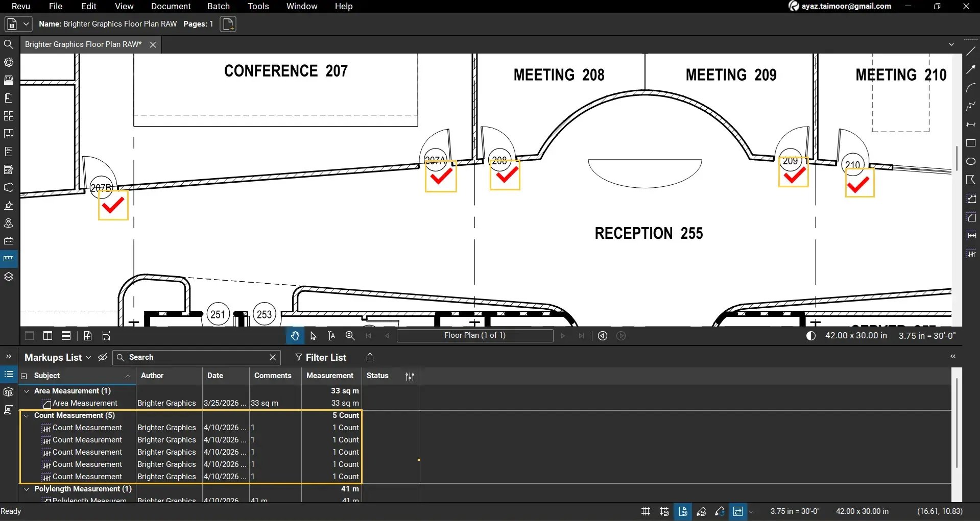The height and width of the screenshot is (521, 980).
Task: Switch to the Brighter Graphics Floor Plan RAW tab
Action: point(82,44)
